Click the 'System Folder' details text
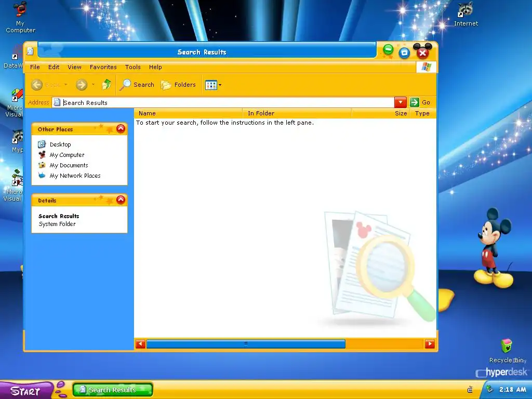Screen dimensions: 532x399 point(57,224)
